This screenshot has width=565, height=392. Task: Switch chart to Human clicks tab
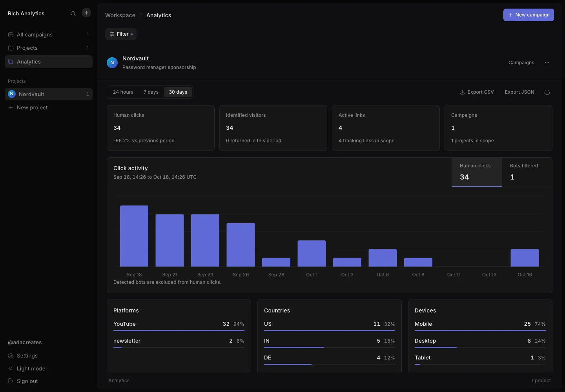pyautogui.click(x=477, y=172)
